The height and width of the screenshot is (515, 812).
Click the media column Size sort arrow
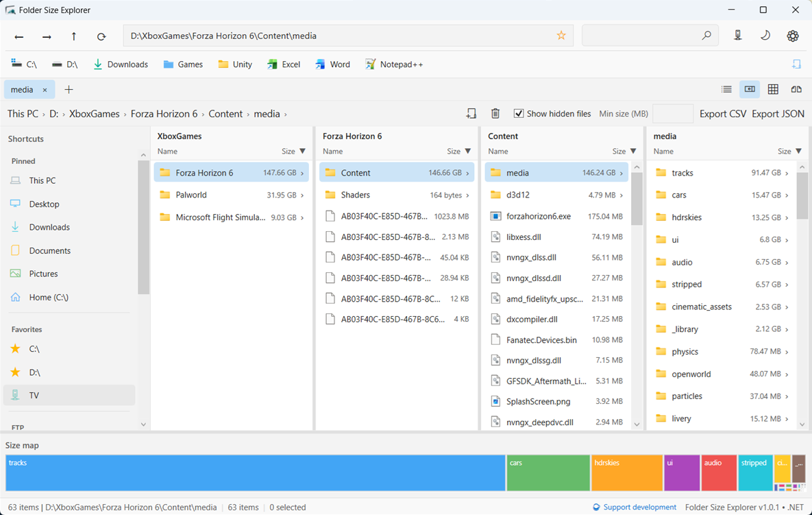tap(798, 152)
